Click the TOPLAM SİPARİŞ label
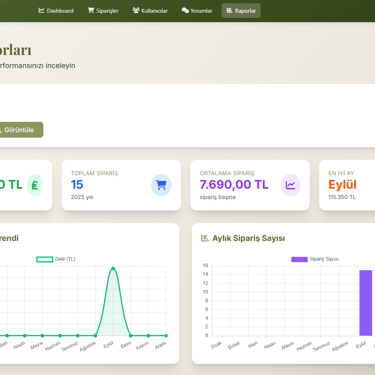Screen dimensions: 375x375 [94, 173]
